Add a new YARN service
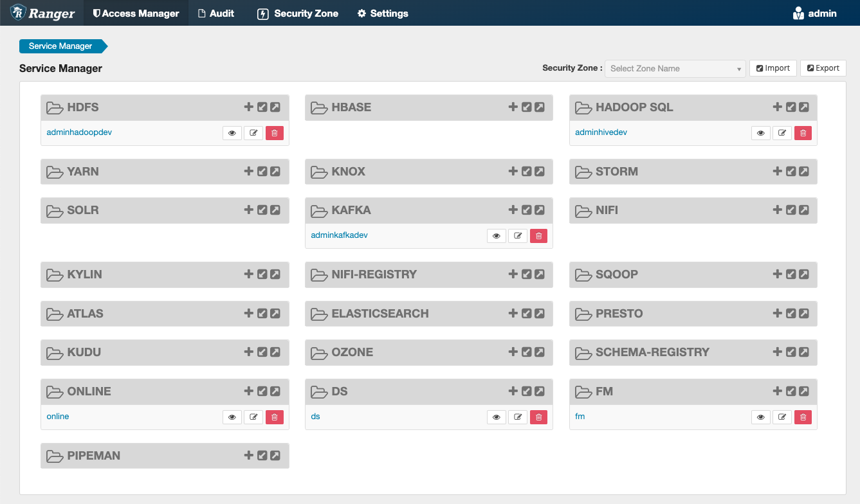This screenshot has height=504, width=860. coord(249,172)
